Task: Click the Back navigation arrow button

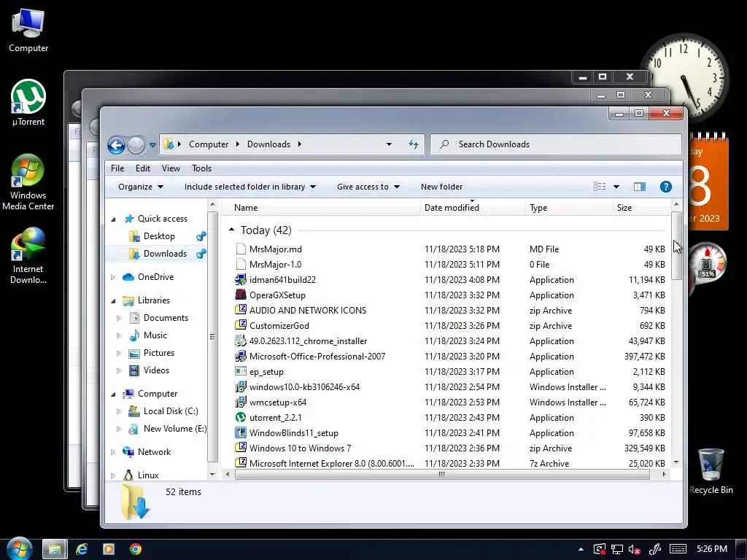Action: pos(116,145)
